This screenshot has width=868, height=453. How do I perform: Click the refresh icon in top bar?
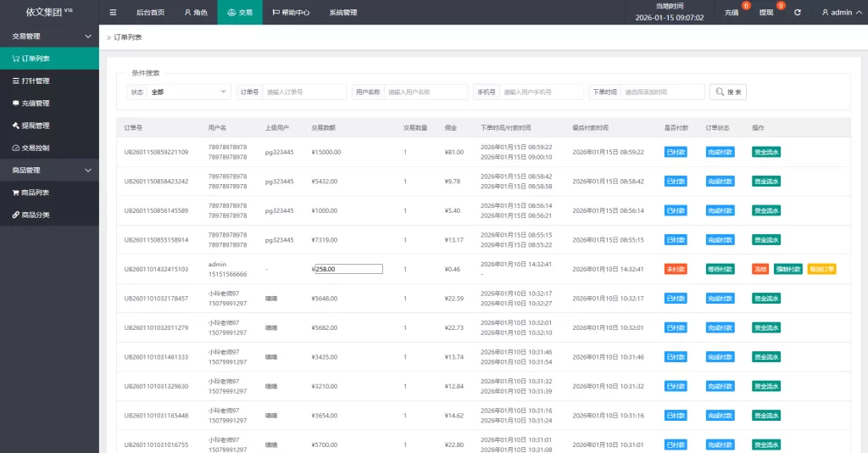pyautogui.click(x=797, y=13)
